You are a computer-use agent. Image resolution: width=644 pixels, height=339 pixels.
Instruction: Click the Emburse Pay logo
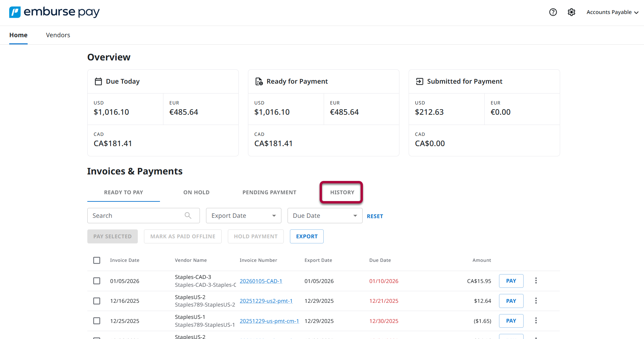point(54,12)
